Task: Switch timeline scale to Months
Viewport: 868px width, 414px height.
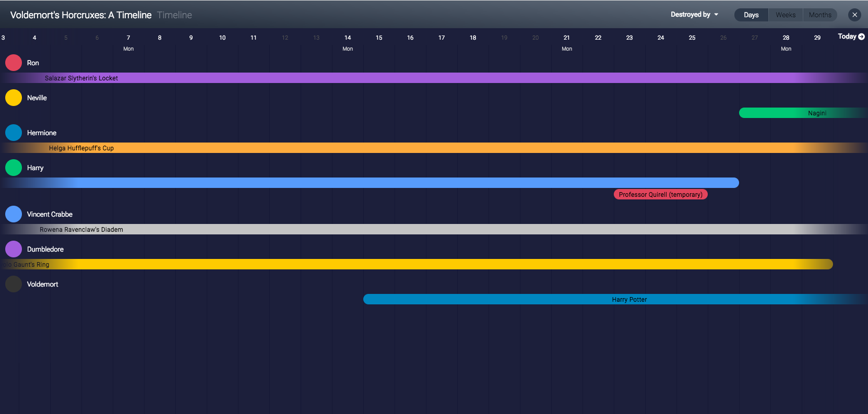Action: pyautogui.click(x=820, y=15)
